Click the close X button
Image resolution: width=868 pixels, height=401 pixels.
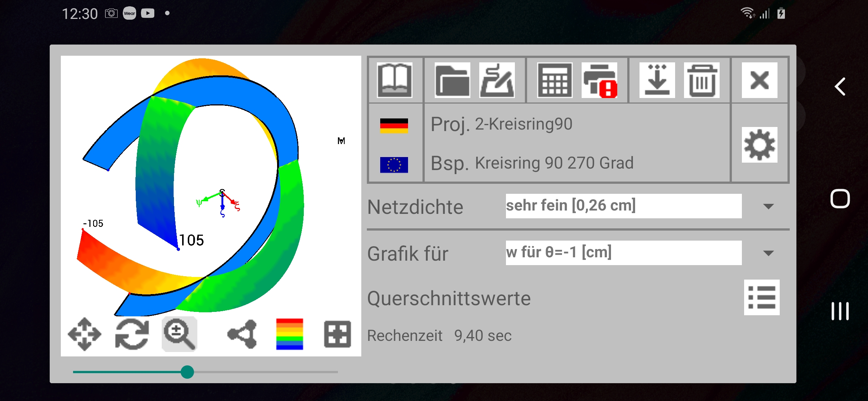(x=759, y=80)
